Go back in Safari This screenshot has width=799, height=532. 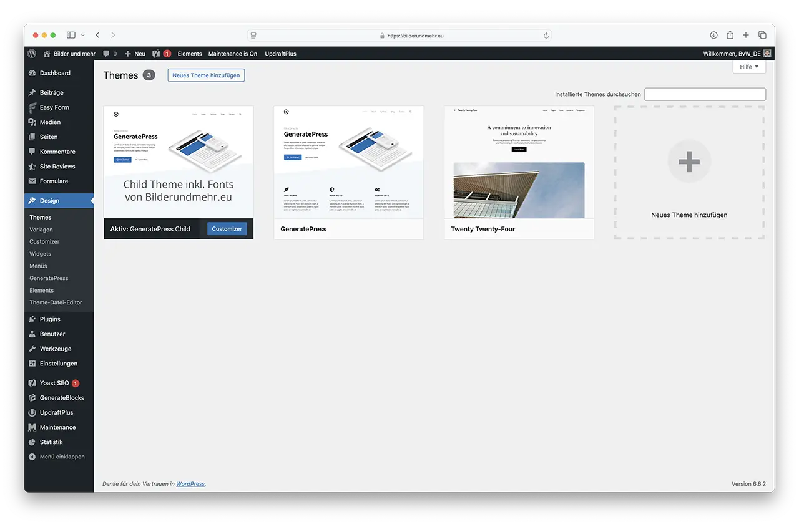(97, 35)
